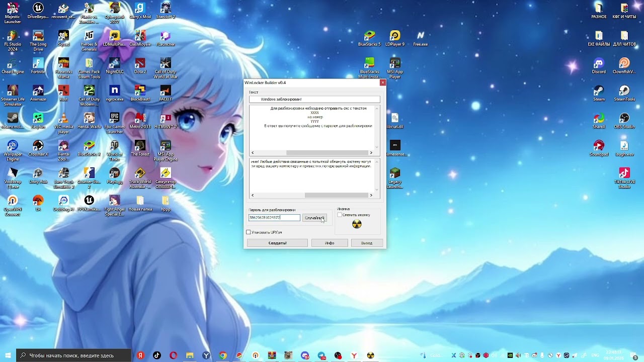
Task: Select the Cyberpunk 2077 desktop icon
Action: 115,13
